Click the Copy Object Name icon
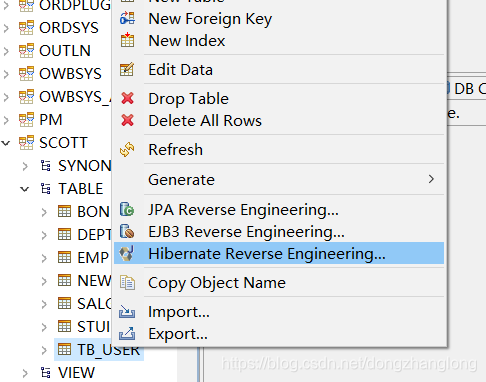Viewport: 486px width, 382px height. coord(127,283)
